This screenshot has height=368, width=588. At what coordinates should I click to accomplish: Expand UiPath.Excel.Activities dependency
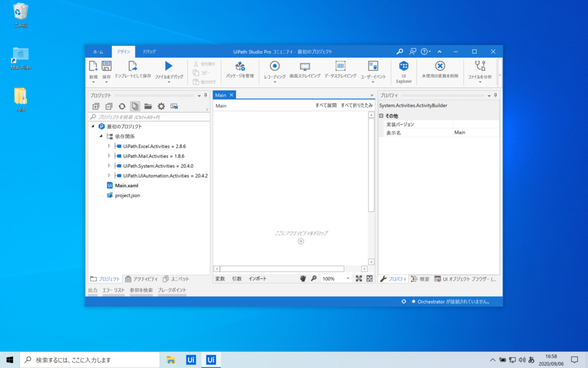[109, 146]
